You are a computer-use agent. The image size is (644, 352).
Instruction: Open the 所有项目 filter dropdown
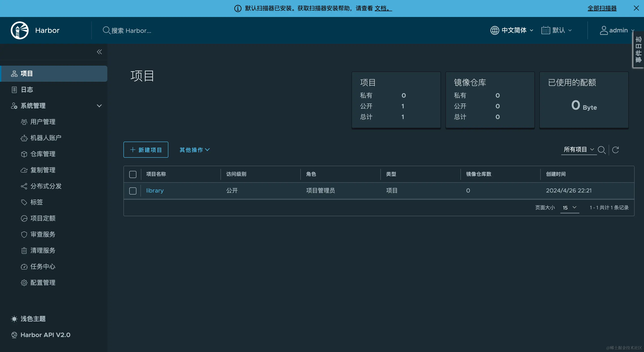[578, 149]
